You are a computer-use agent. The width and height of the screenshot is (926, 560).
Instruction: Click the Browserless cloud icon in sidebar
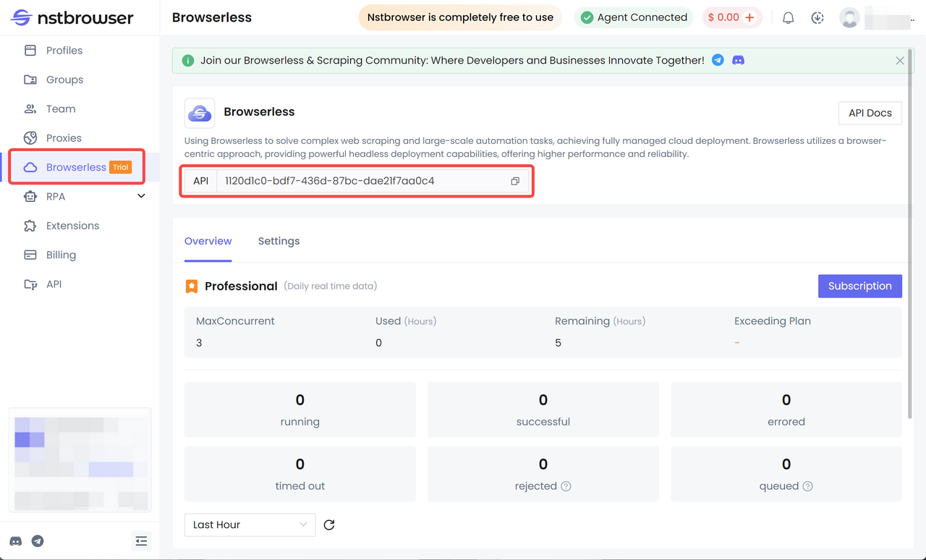click(30, 167)
